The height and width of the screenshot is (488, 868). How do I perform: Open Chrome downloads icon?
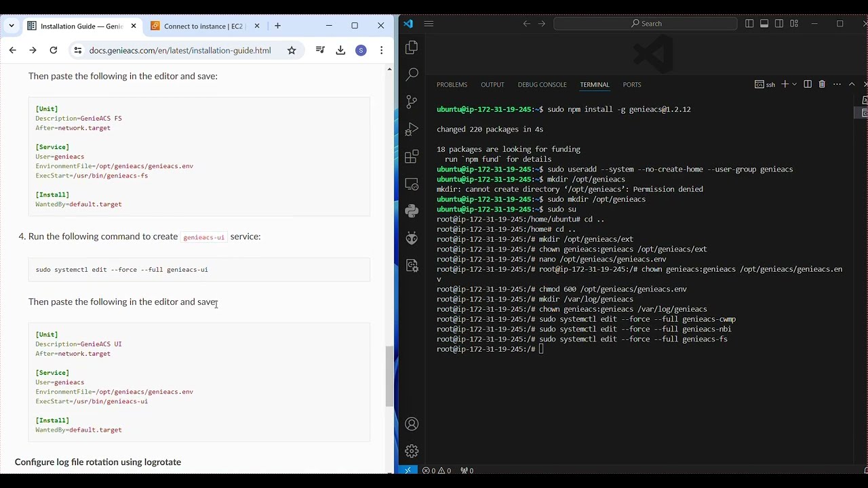coord(340,50)
